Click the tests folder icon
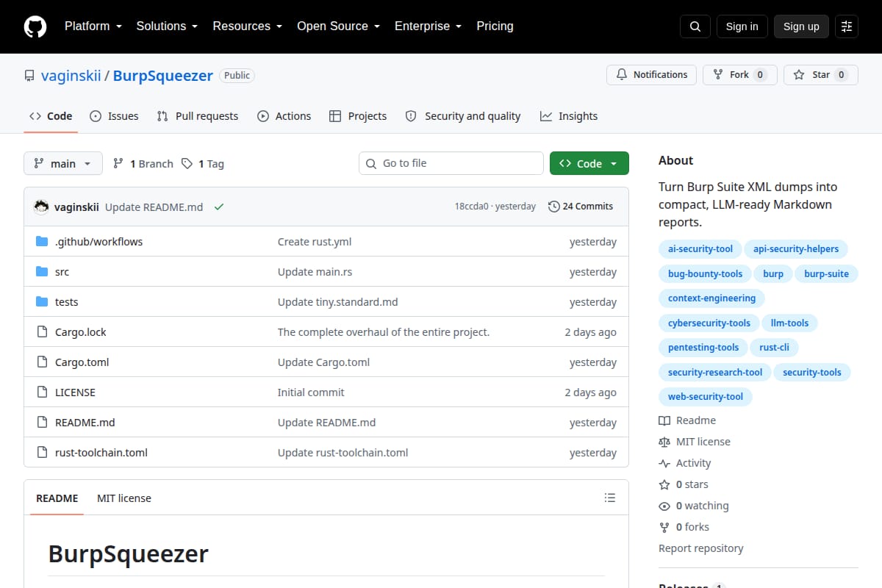The image size is (882, 588). pos(42,302)
